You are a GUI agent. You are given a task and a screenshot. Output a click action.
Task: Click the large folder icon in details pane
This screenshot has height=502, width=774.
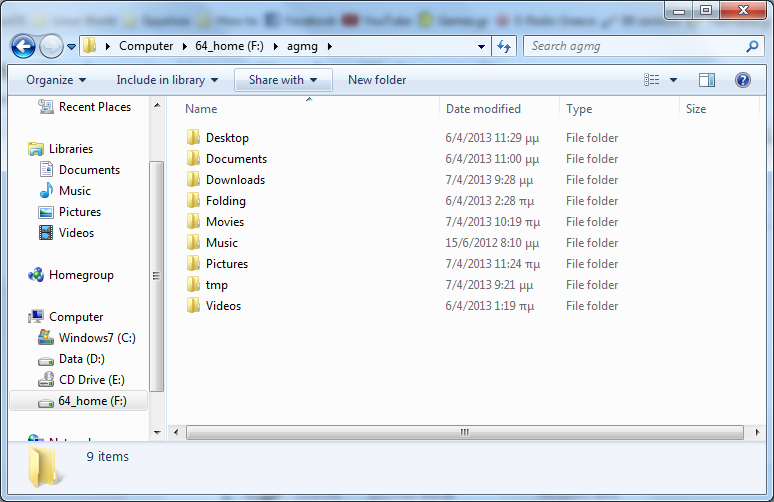(45, 466)
